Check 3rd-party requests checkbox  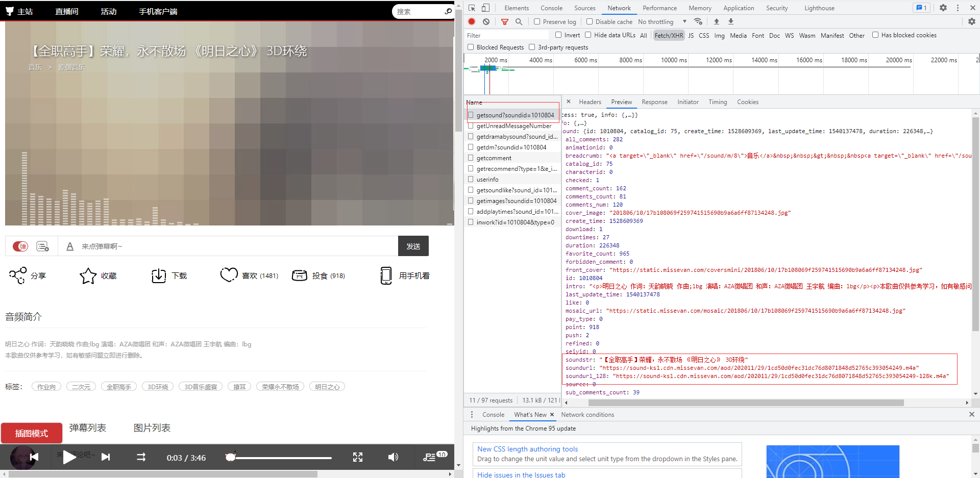coord(532,47)
